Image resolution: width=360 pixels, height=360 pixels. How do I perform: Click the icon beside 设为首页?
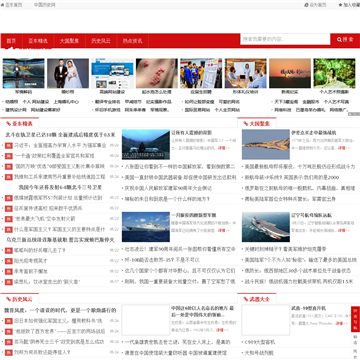click(307, 5)
